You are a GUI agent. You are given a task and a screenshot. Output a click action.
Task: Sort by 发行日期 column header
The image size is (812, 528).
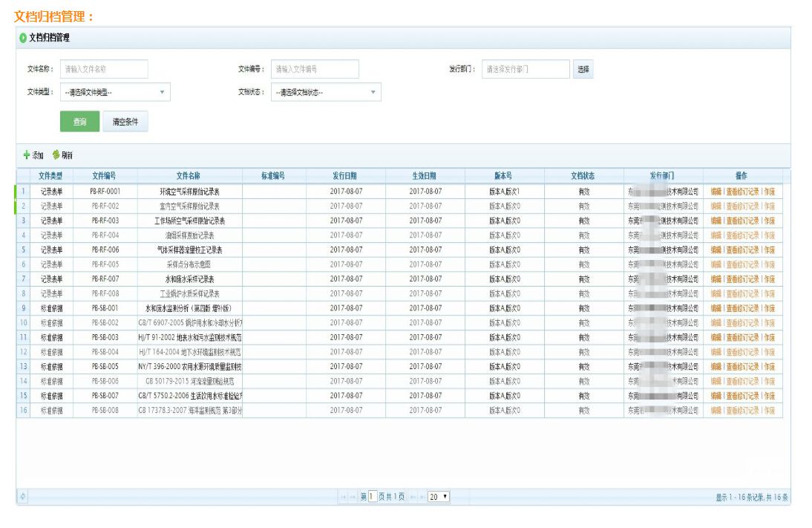click(x=345, y=176)
